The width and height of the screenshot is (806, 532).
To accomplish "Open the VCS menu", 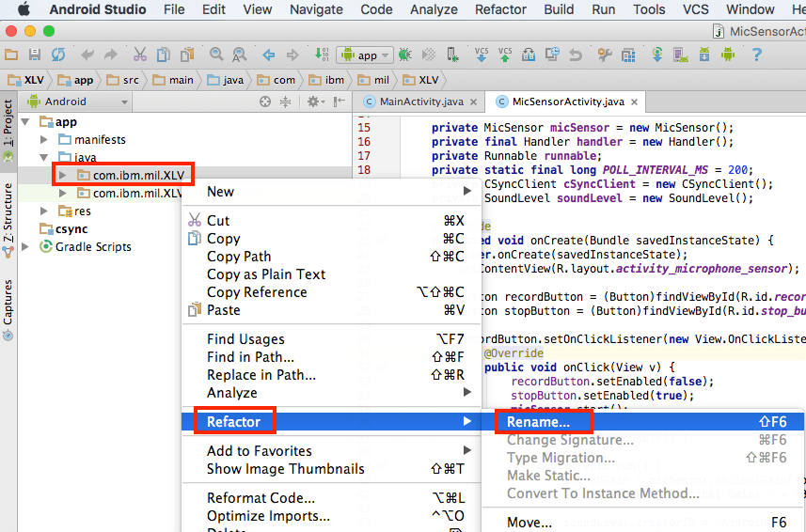I will (695, 9).
